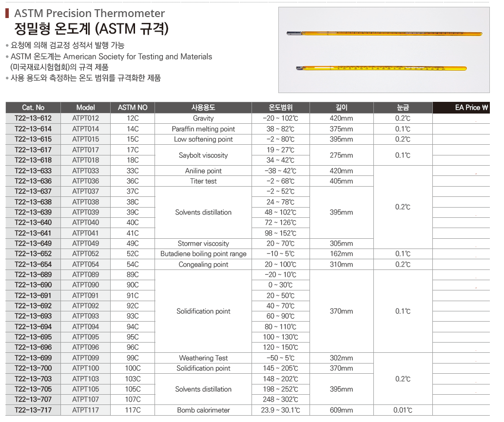Image resolution: width=504 pixels, height=422 pixels.
Task: Click the '길이' column header
Action: pyautogui.click(x=341, y=108)
